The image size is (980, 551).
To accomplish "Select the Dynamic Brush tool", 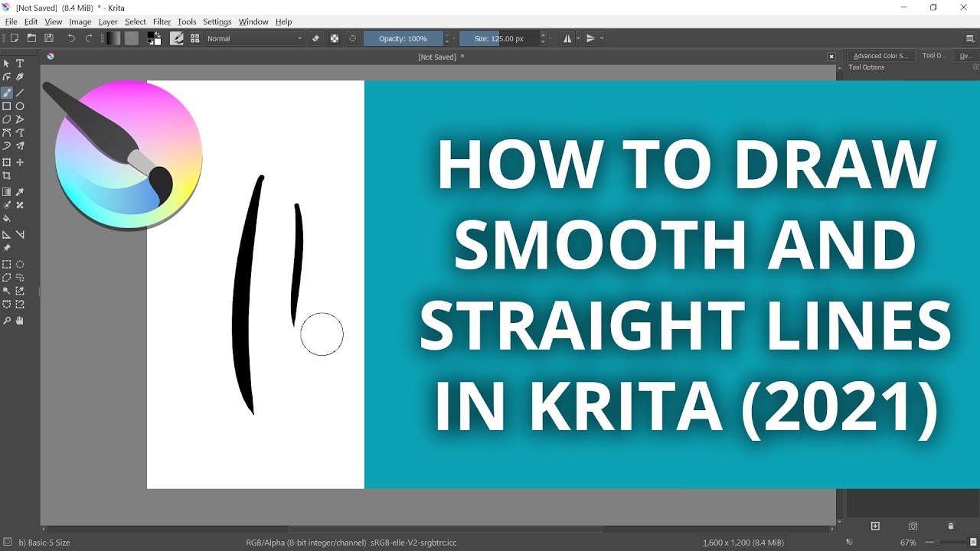I will [x=7, y=146].
